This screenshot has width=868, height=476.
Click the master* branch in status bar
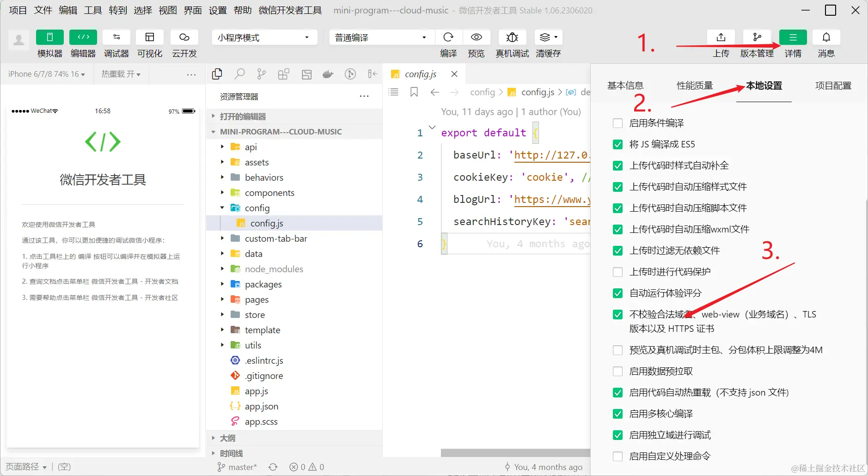coord(237,467)
